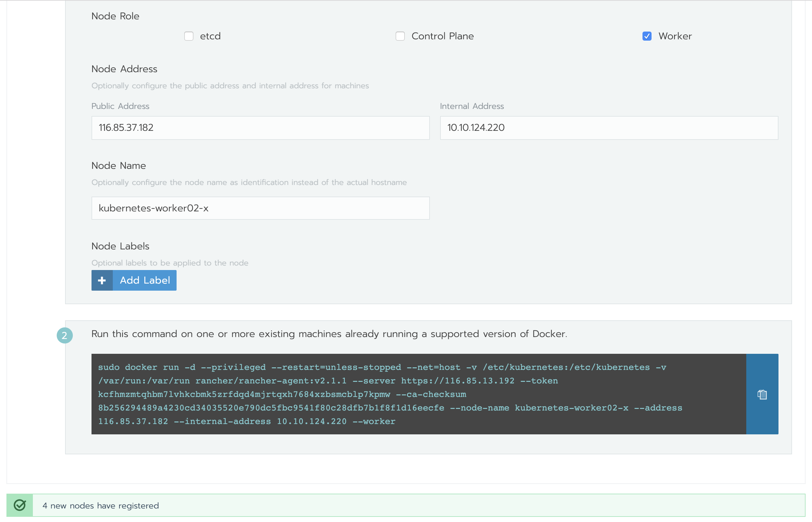Image resolution: width=812 pixels, height=522 pixels.
Task: Click the Node Role section heading
Action: click(x=115, y=16)
